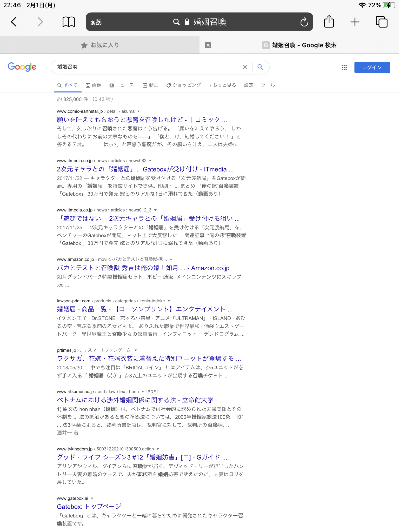This screenshot has height=532, width=399.
Task: Tap the Safari address bar showing 婚姻召喚
Action: (x=199, y=22)
